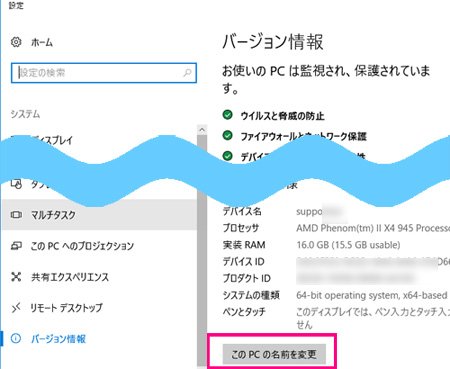Click the Multitasking icon in sidebar

pos(16,215)
